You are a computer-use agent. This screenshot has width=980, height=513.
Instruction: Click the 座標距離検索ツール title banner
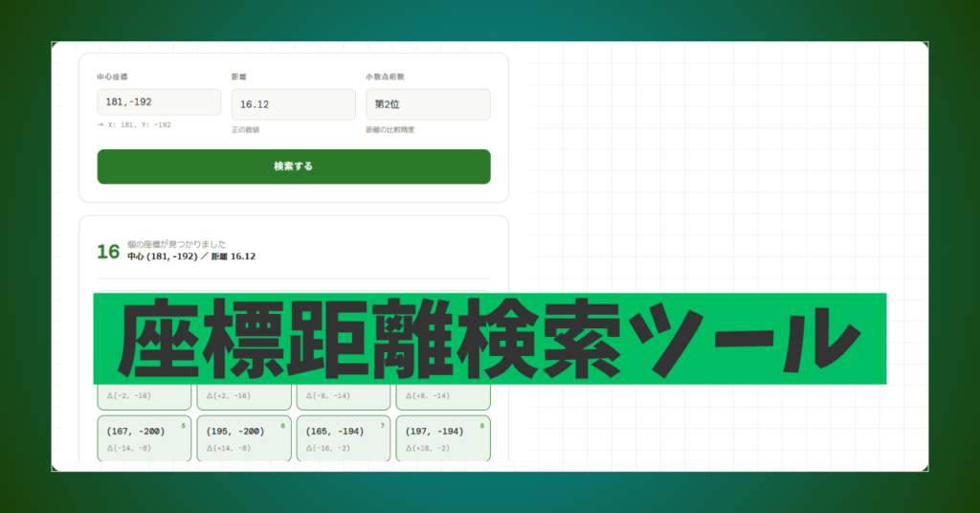[x=489, y=339]
